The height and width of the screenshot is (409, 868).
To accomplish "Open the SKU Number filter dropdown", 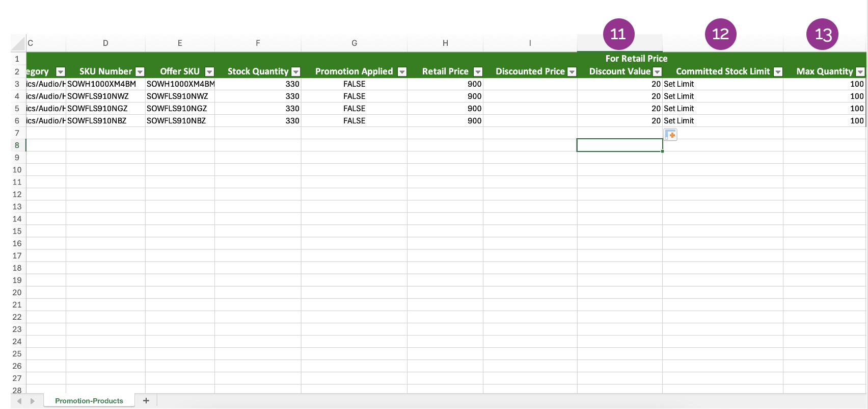I will (x=140, y=72).
